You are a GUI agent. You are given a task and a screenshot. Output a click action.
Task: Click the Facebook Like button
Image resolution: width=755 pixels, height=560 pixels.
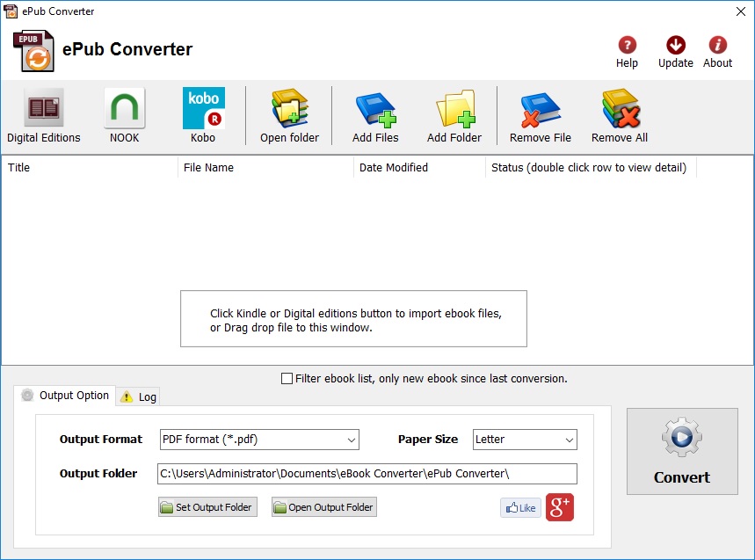(x=520, y=507)
